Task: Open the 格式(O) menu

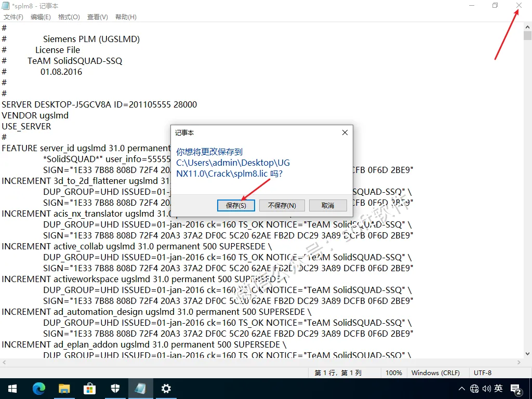Action: pyautogui.click(x=69, y=17)
